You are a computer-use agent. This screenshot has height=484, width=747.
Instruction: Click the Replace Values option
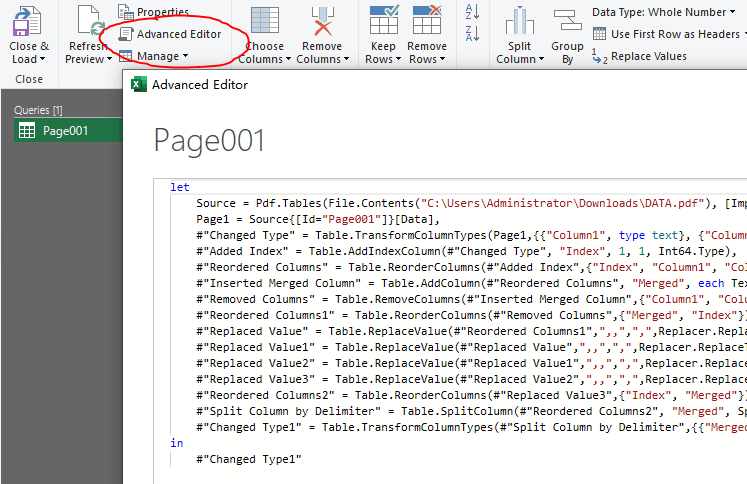pos(639,56)
